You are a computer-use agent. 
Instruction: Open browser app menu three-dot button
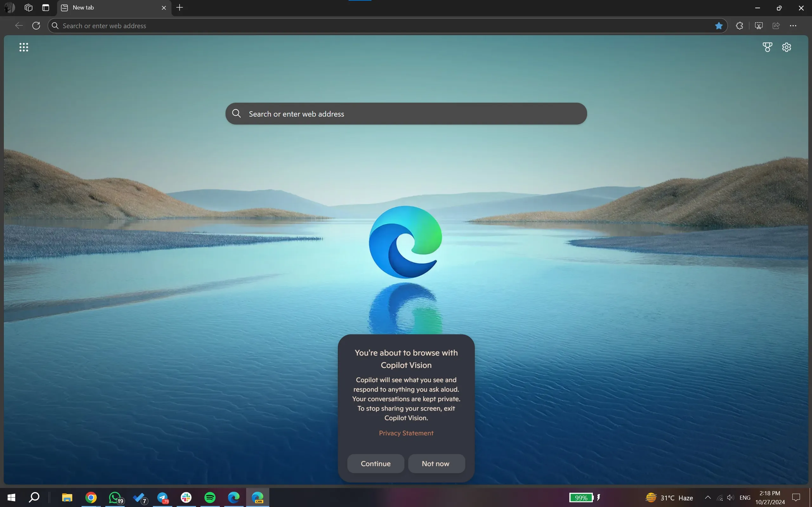coord(793,26)
